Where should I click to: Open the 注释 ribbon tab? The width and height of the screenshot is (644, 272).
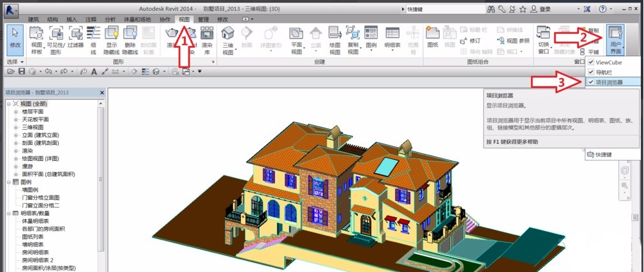click(x=91, y=19)
